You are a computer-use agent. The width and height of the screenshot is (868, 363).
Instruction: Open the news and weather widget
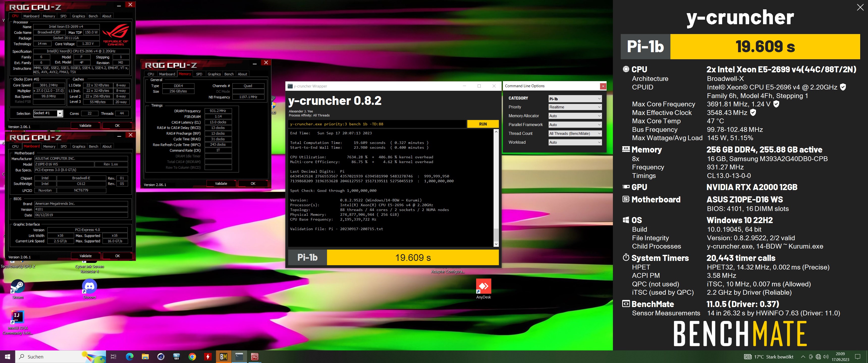(x=768, y=357)
